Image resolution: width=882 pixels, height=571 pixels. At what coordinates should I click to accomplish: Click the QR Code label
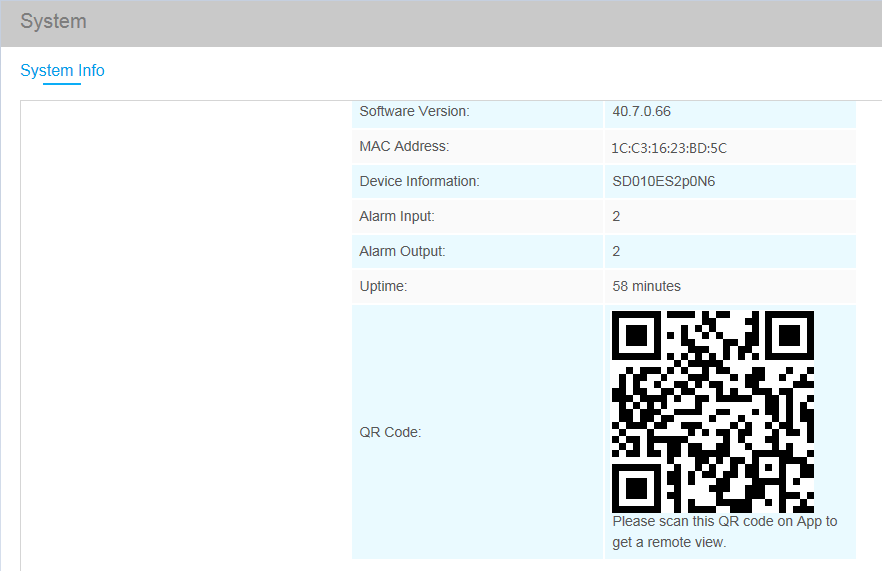[x=390, y=432]
